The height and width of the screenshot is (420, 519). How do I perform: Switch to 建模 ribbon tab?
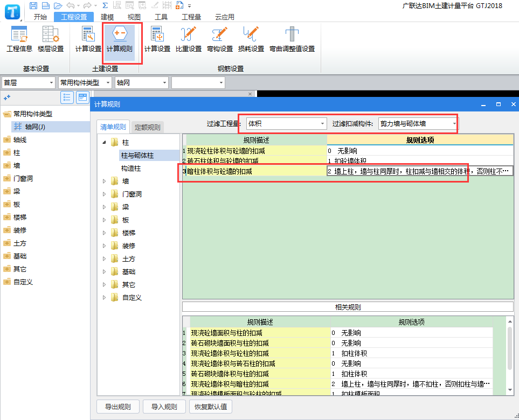click(107, 17)
